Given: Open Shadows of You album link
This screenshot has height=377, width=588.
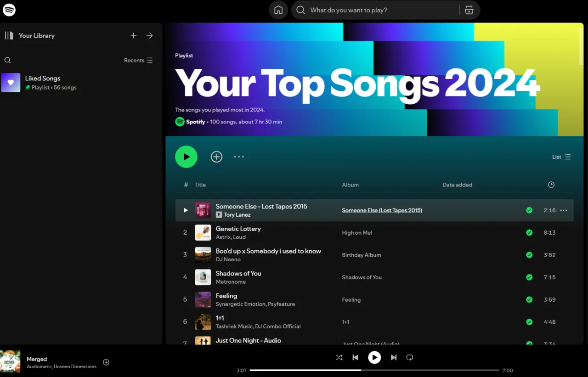Looking at the screenshot, I should click(362, 277).
